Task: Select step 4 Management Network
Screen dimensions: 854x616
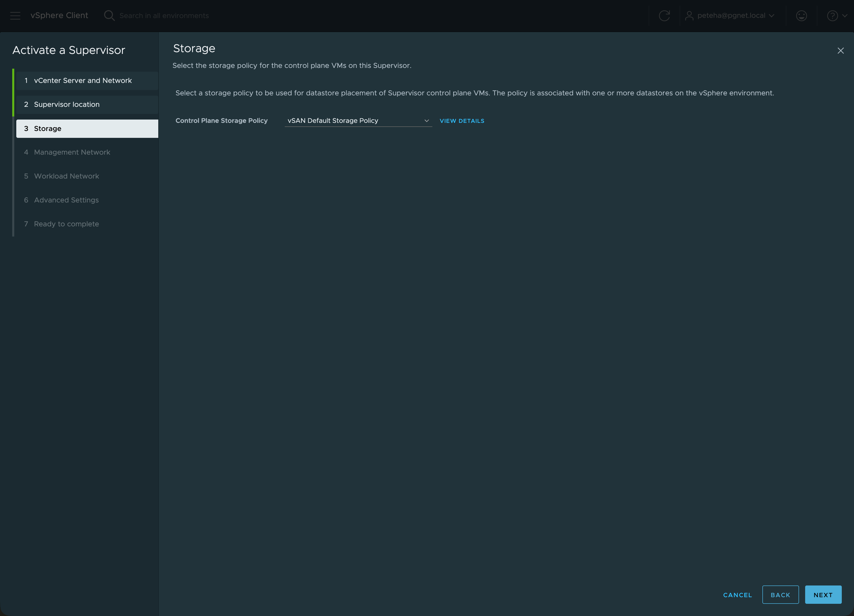Action: coord(87,152)
